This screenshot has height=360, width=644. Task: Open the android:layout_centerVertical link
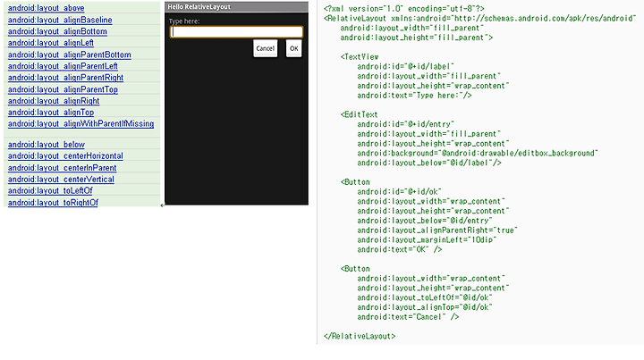(61, 180)
